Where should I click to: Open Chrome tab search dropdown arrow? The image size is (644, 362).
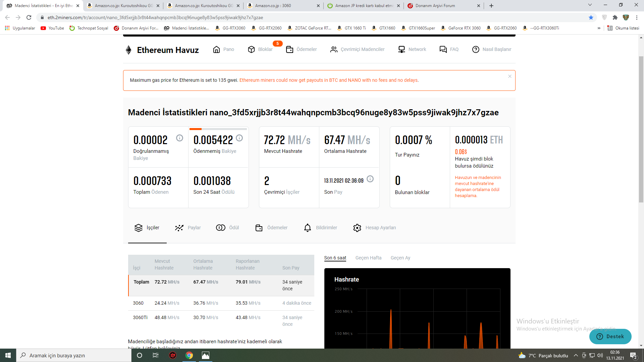[590, 5]
